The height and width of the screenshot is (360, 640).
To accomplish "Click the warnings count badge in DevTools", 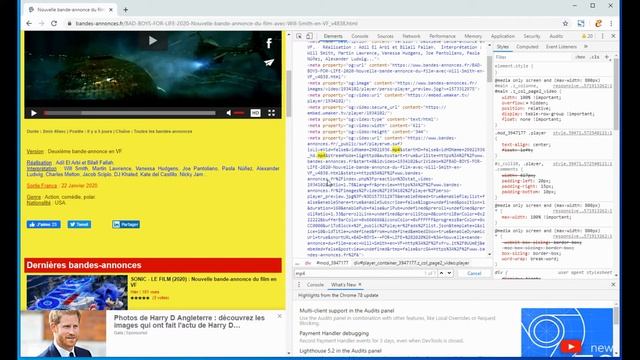I will tap(587, 36).
